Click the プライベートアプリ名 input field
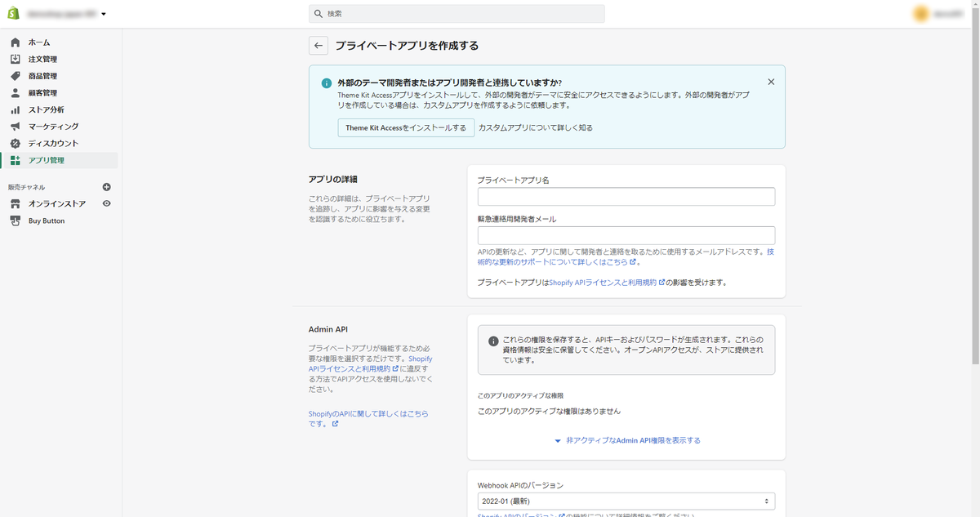This screenshot has height=517, width=980. point(626,196)
